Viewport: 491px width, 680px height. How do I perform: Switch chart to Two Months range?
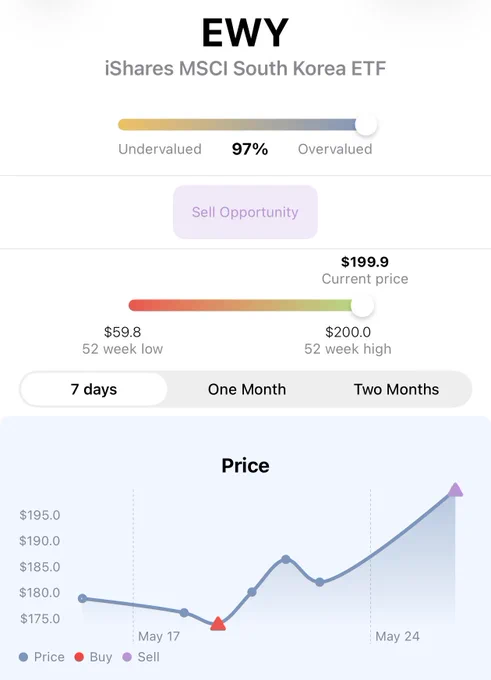(396, 389)
